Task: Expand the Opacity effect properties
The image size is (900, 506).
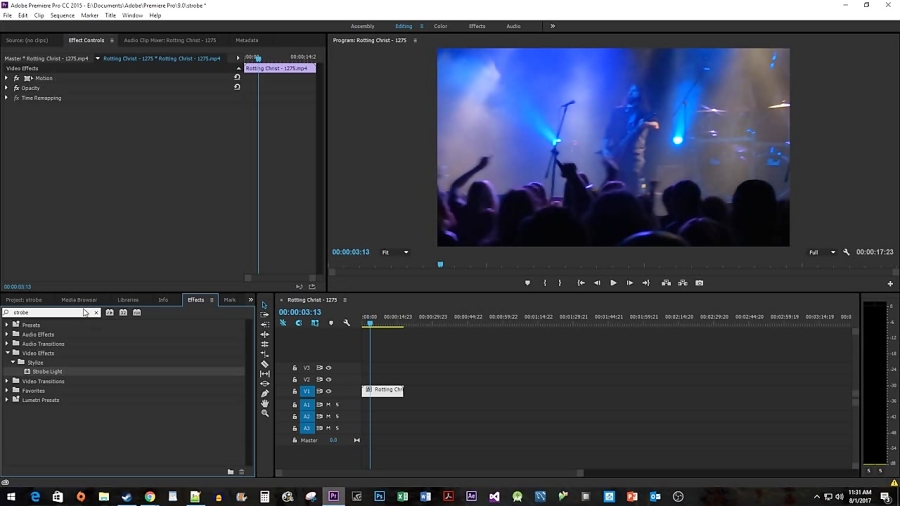Action: click(6, 88)
